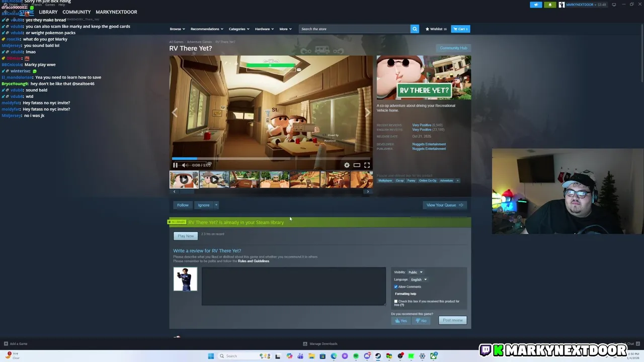Pause the trailer video
Screen dimensions: 644x362
tap(175, 165)
